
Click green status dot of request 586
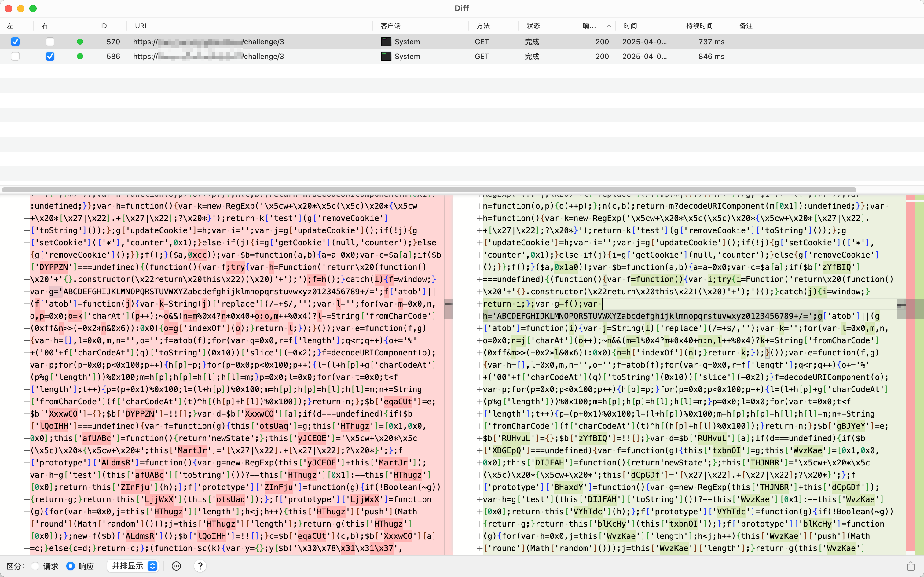click(80, 57)
